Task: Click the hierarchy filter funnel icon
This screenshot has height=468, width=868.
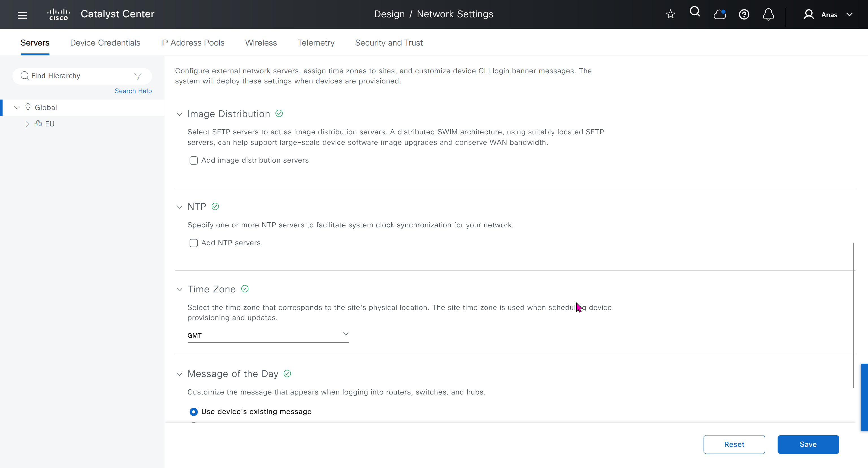Action: (138, 76)
